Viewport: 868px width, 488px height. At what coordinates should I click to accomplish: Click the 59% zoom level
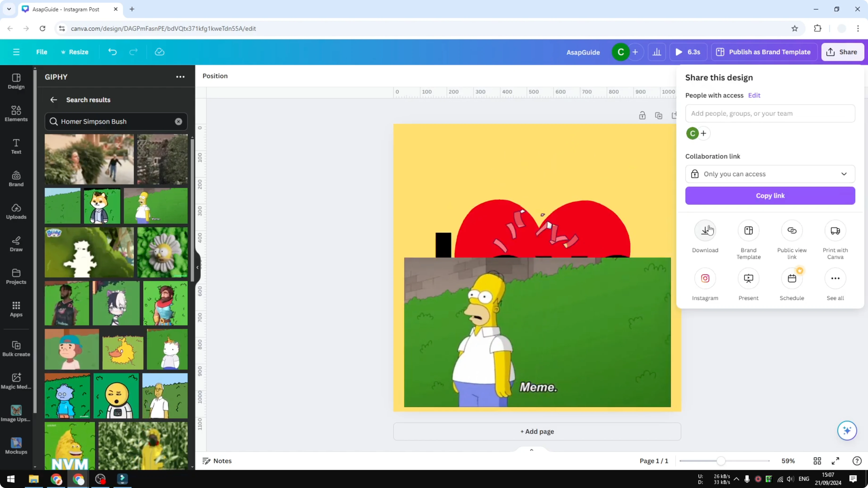788,461
